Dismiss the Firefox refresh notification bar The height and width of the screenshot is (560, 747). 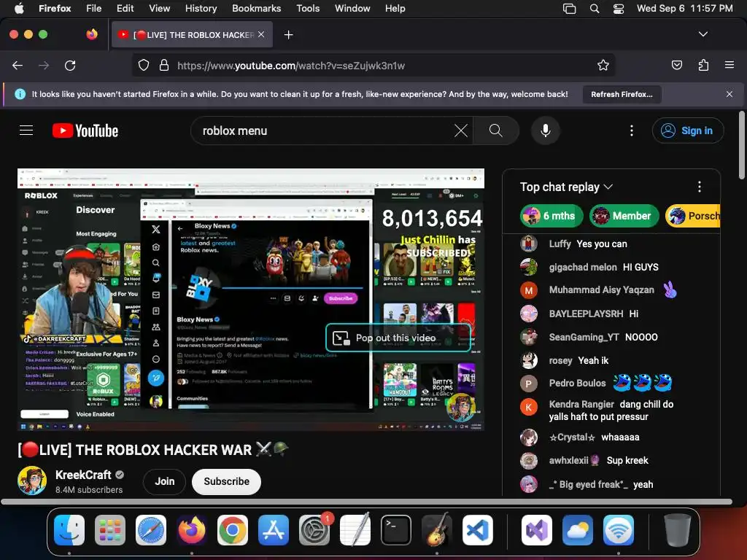click(x=729, y=94)
